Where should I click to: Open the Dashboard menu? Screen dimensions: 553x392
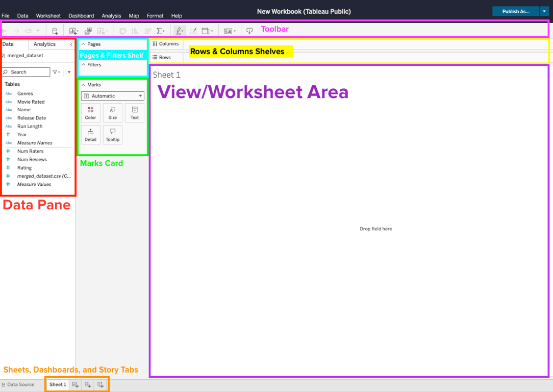pos(81,16)
